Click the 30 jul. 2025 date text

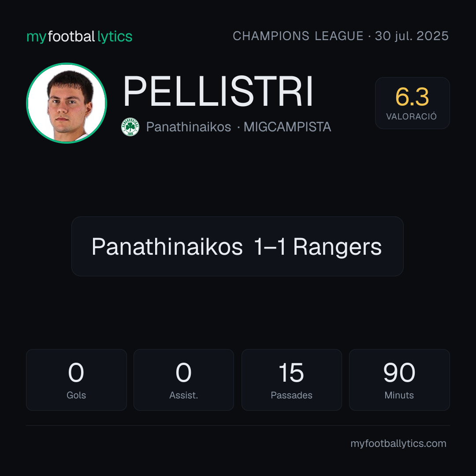coord(412,36)
